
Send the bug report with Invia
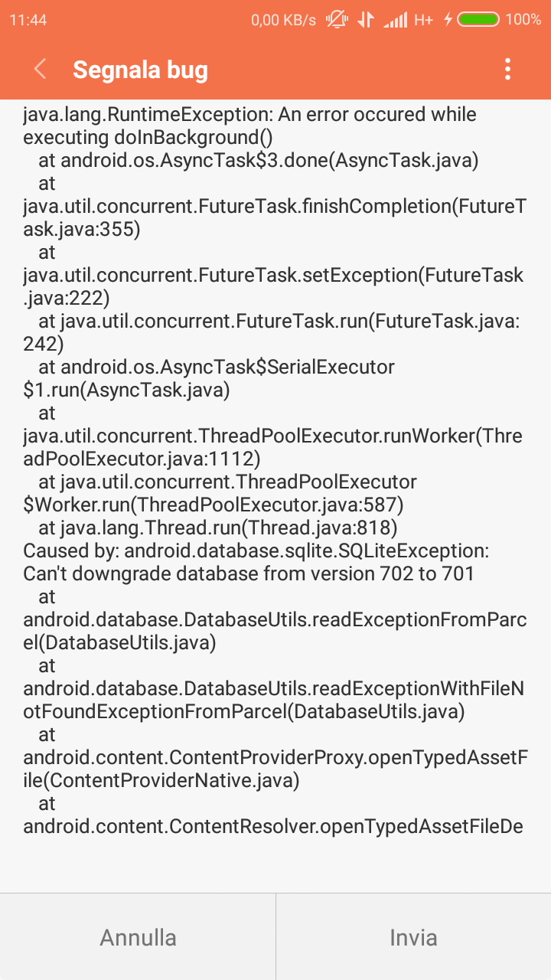[x=414, y=937]
